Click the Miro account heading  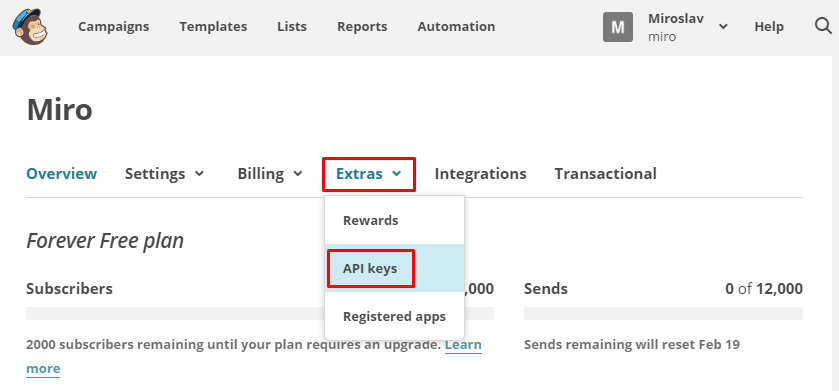click(x=59, y=110)
